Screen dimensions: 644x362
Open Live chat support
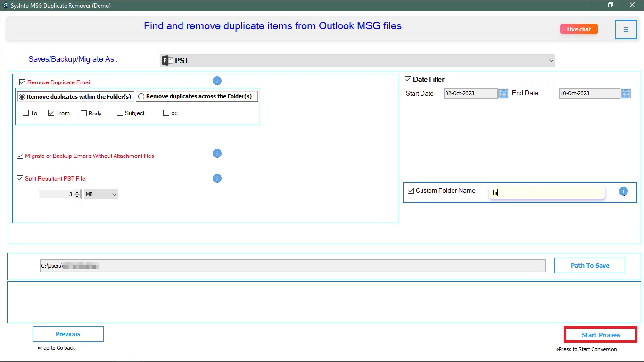pyautogui.click(x=578, y=29)
